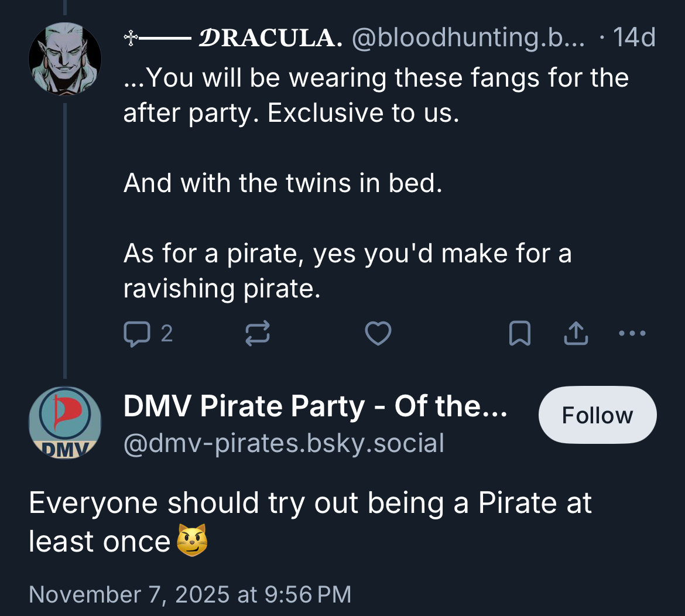The height and width of the screenshot is (616, 685).
Task: Click the November 7, 2025 timestamp
Action: (x=190, y=594)
